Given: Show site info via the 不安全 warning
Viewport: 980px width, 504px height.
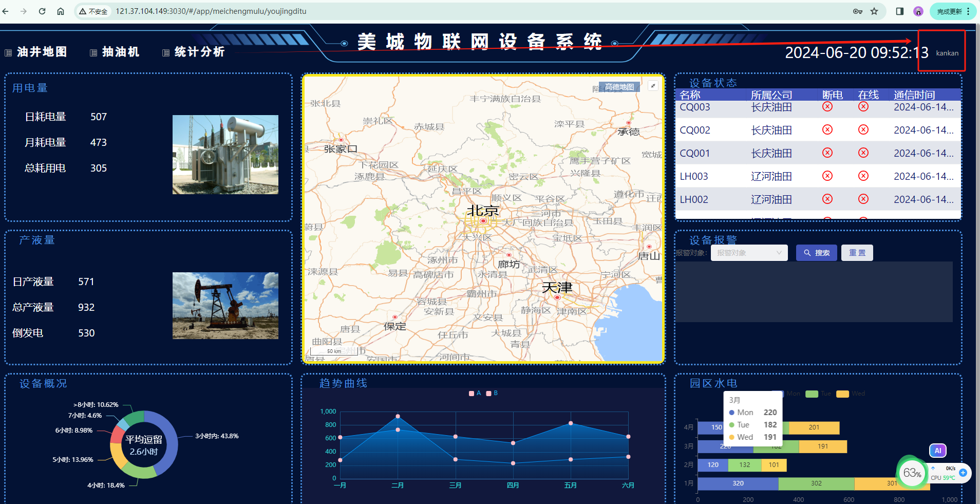Looking at the screenshot, I should click(x=93, y=11).
